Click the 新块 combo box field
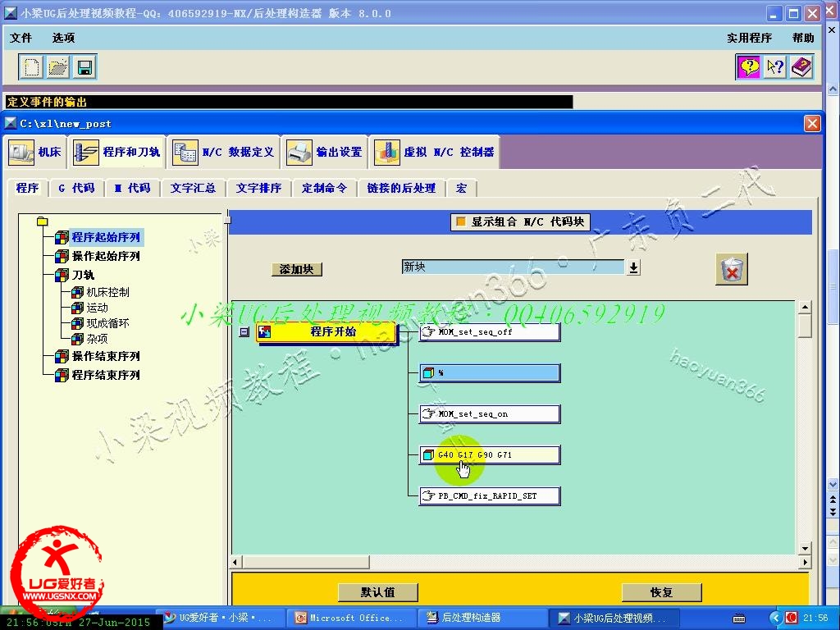The width and height of the screenshot is (840, 630). pyautogui.click(x=513, y=267)
